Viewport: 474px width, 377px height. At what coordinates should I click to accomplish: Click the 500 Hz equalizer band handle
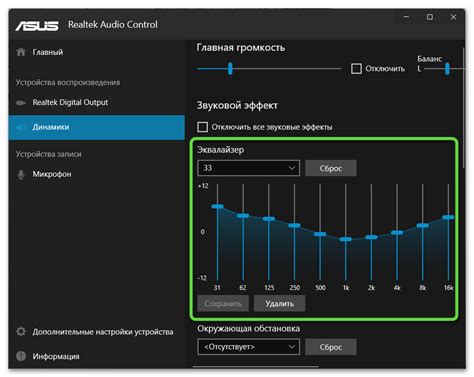pos(320,234)
